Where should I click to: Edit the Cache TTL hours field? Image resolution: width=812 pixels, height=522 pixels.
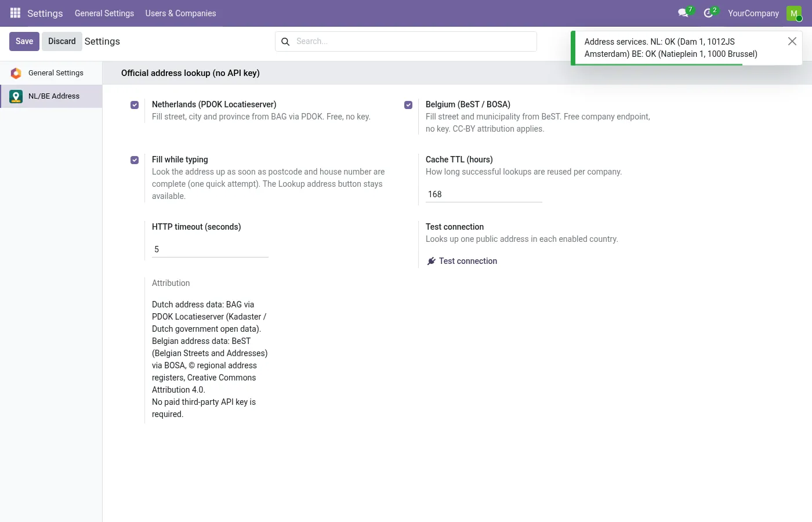click(x=484, y=194)
